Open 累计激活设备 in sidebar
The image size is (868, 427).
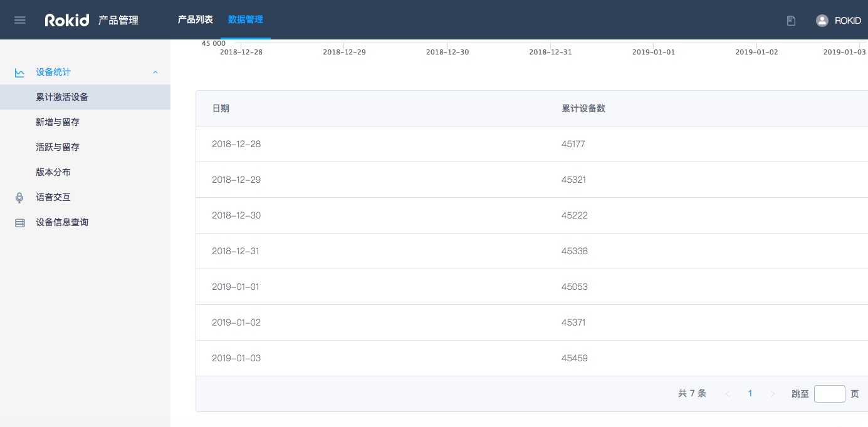click(62, 97)
